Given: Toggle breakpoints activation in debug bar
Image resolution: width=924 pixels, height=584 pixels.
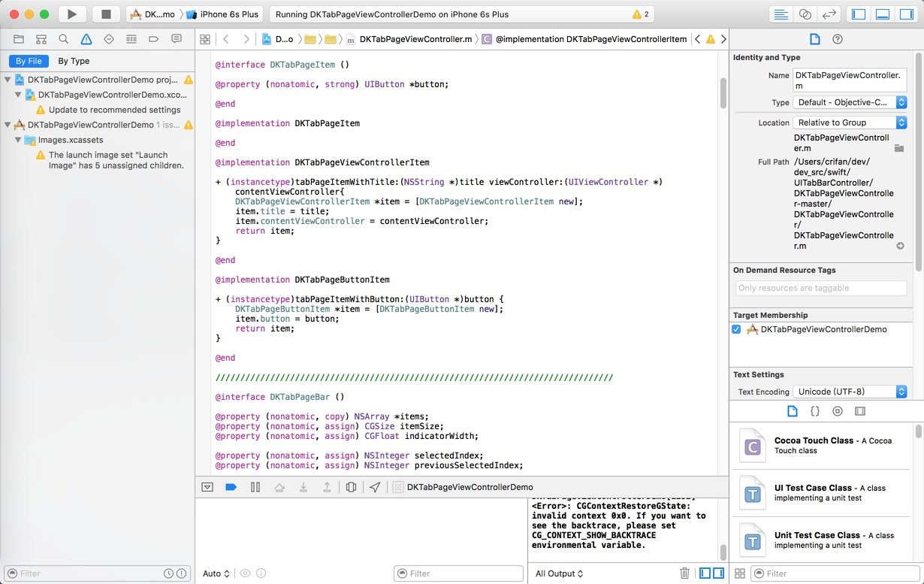Looking at the screenshot, I should pyautogui.click(x=231, y=487).
